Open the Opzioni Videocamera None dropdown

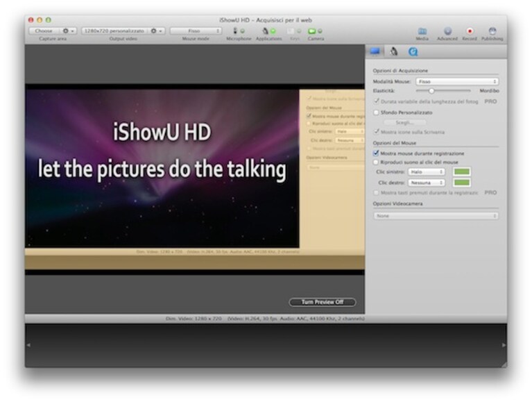[x=436, y=216]
